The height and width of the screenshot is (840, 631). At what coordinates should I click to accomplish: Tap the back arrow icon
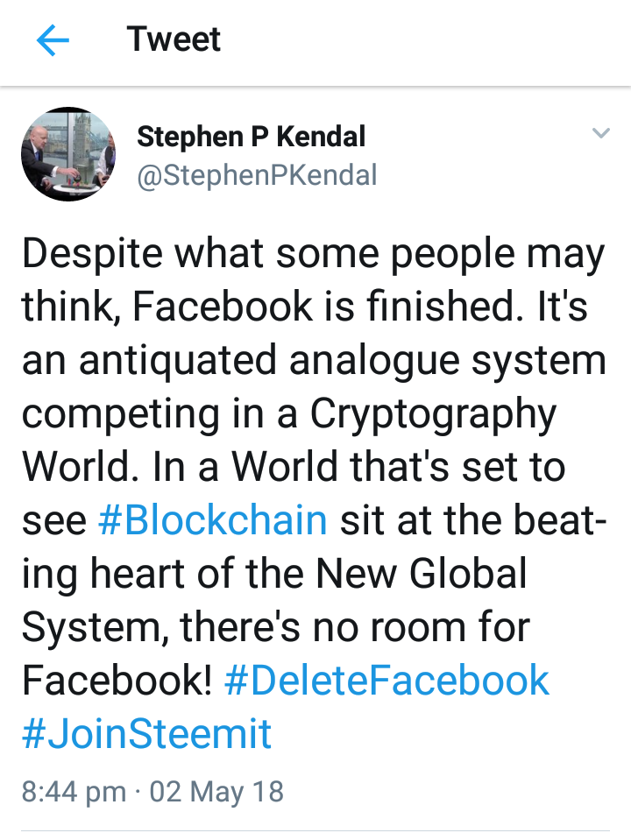(53, 41)
